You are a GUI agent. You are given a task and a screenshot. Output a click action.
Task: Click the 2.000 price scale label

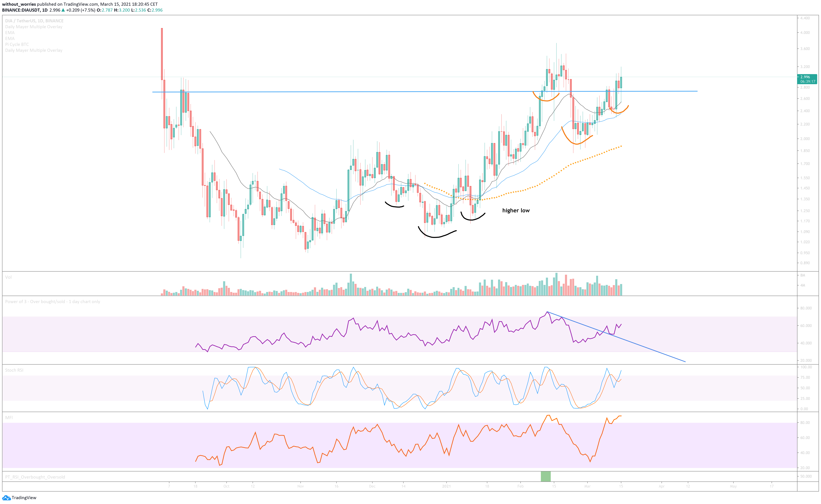[x=805, y=139]
